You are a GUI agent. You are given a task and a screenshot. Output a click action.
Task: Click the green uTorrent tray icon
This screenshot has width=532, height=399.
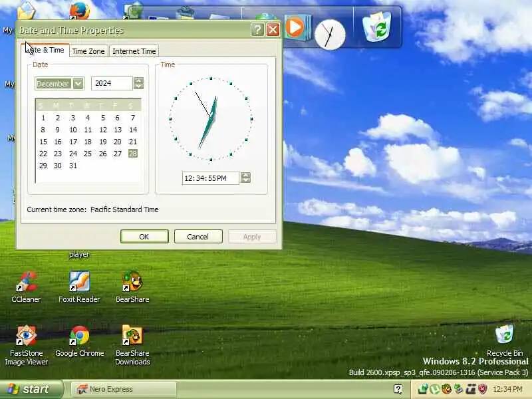point(435,389)
